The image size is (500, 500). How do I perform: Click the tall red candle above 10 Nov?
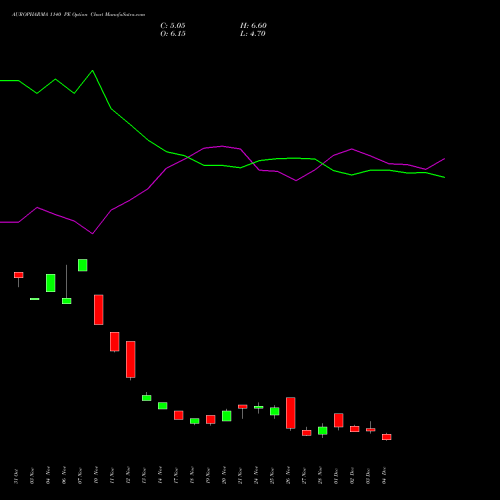click(x=99, y=310)
